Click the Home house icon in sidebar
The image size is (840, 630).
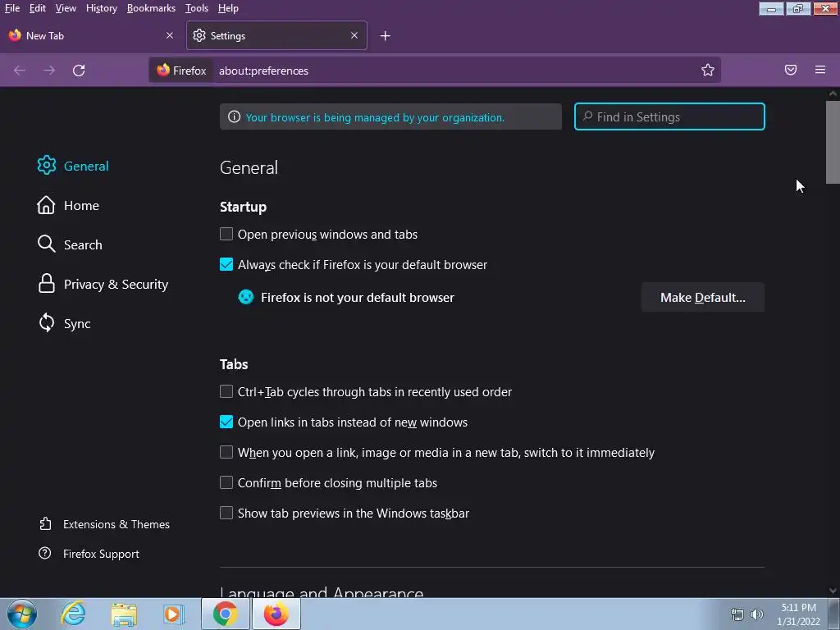[46, 205]
